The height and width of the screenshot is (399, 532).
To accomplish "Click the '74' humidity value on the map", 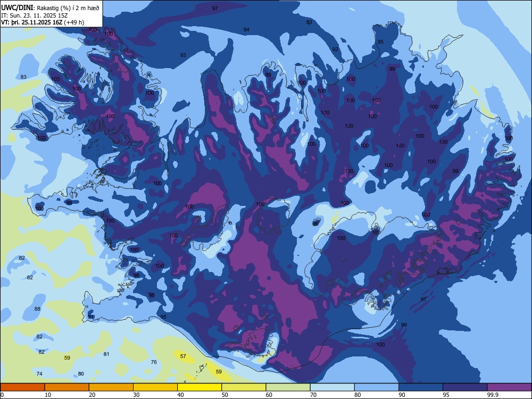I will (39, 373).
